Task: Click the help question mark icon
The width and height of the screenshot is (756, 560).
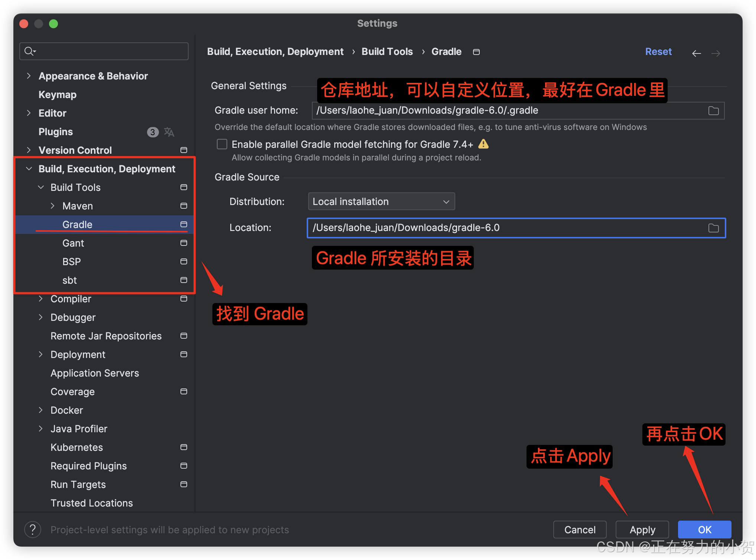Action: [x=33, y=530]
